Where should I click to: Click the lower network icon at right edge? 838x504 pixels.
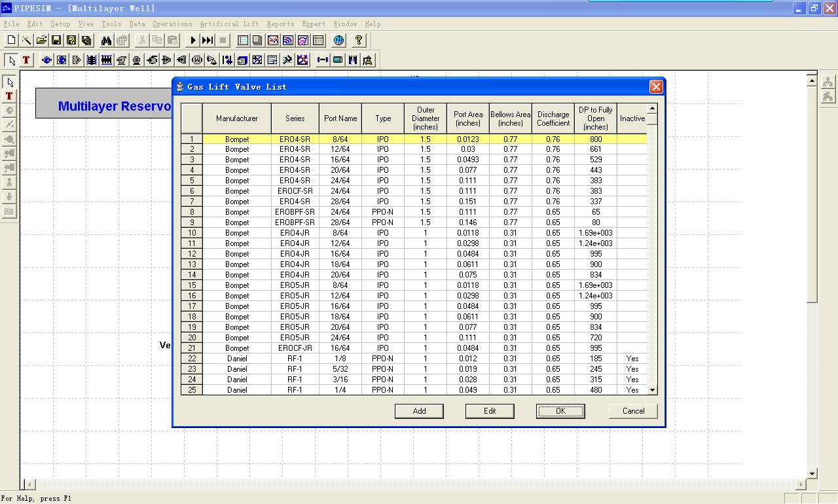click(x=828, y=97)
